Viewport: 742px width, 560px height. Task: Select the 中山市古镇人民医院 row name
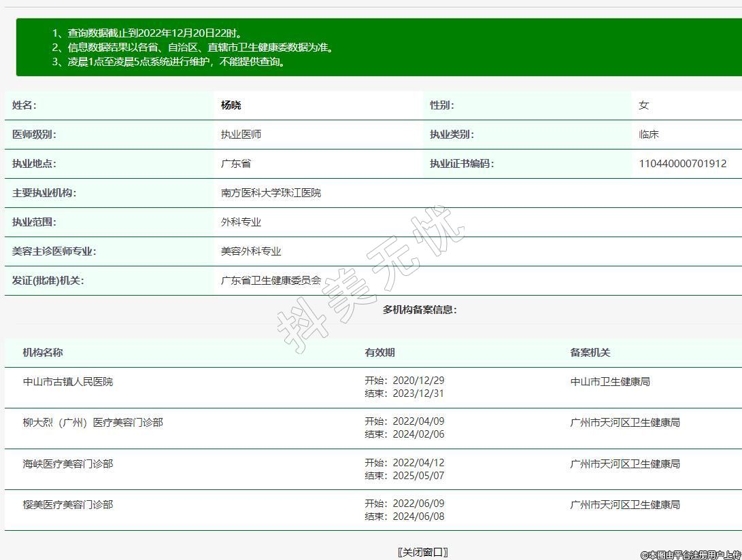[x=68, y=382]
